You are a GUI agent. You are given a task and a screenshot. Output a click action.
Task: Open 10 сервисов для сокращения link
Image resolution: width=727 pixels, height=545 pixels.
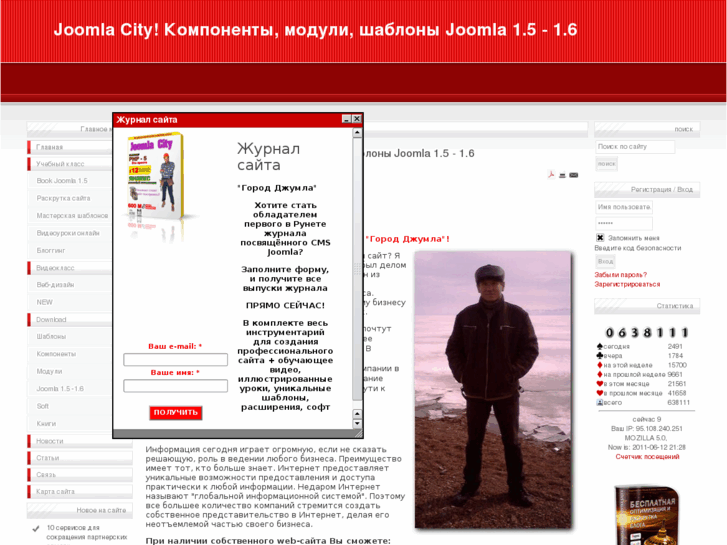click(x=87, y=536)
